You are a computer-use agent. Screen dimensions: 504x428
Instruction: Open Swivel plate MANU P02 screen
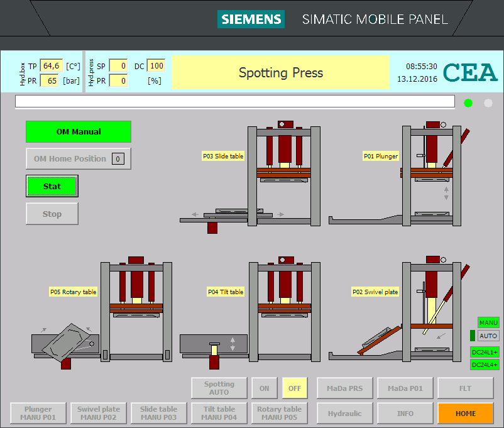coord(99,413)
